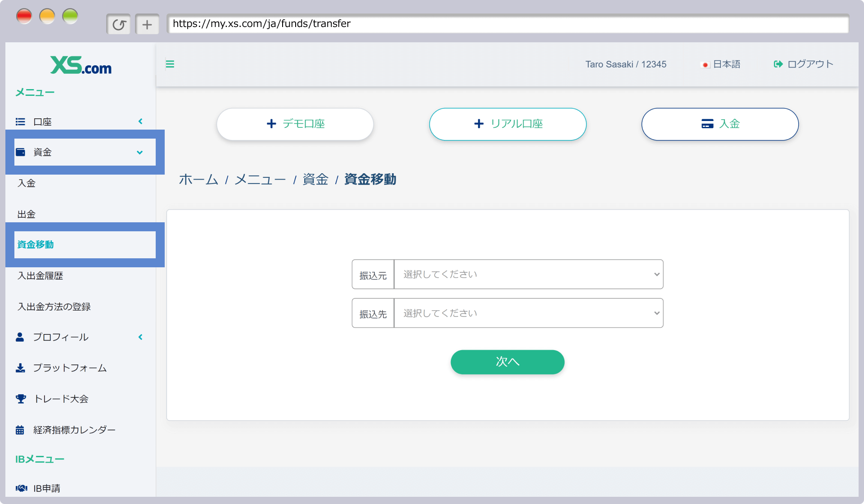Click the person icon beside プロフィール
Image resolution: width=864 pixels, height=504 pixels.
pyautogui.click(x=20, y=337)
